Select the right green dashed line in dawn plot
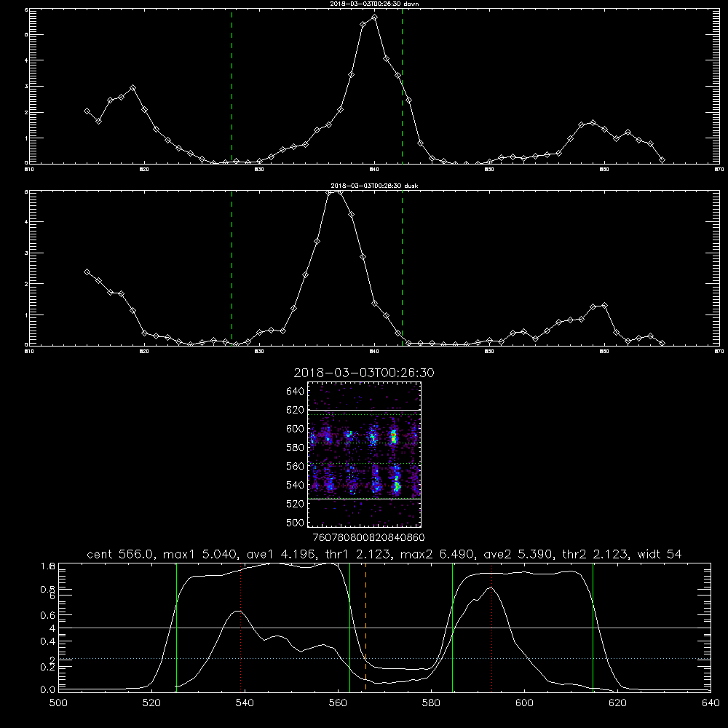 point(402,86)
